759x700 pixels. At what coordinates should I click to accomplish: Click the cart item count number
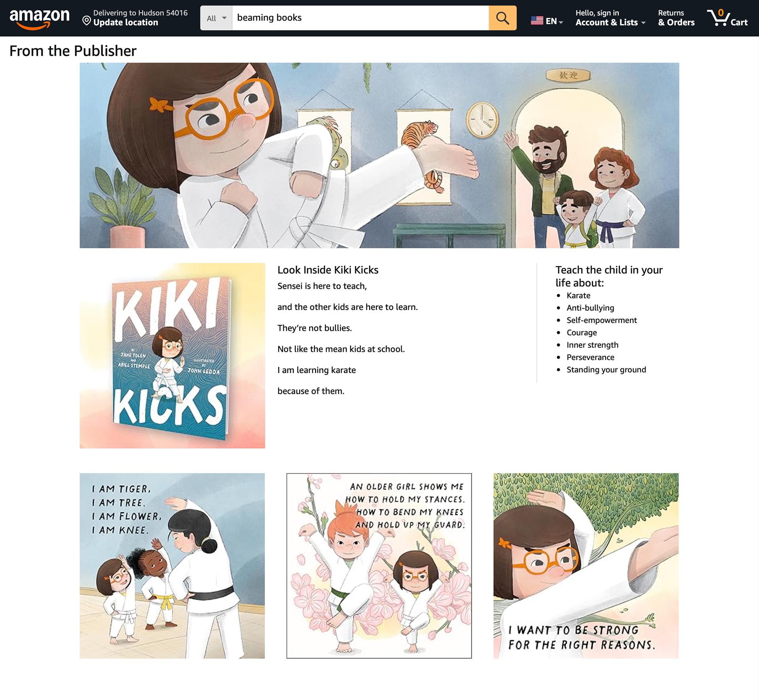tap(721, 12)
